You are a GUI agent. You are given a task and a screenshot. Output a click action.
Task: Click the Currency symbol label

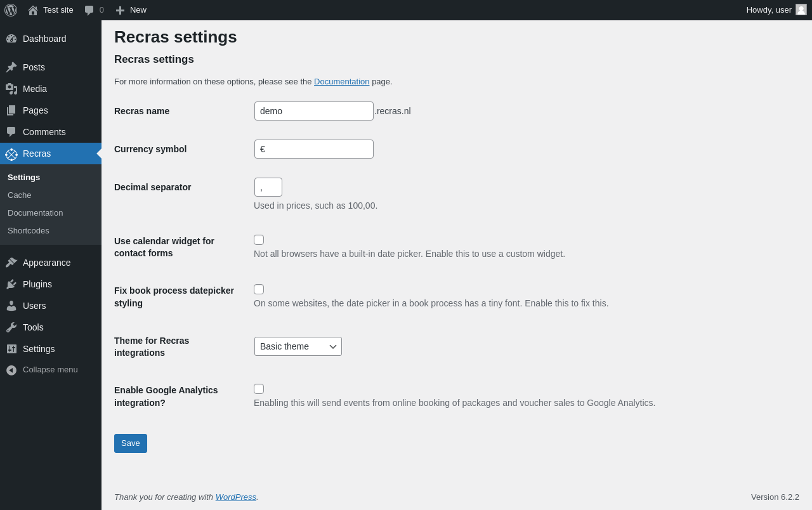(150, 149)
